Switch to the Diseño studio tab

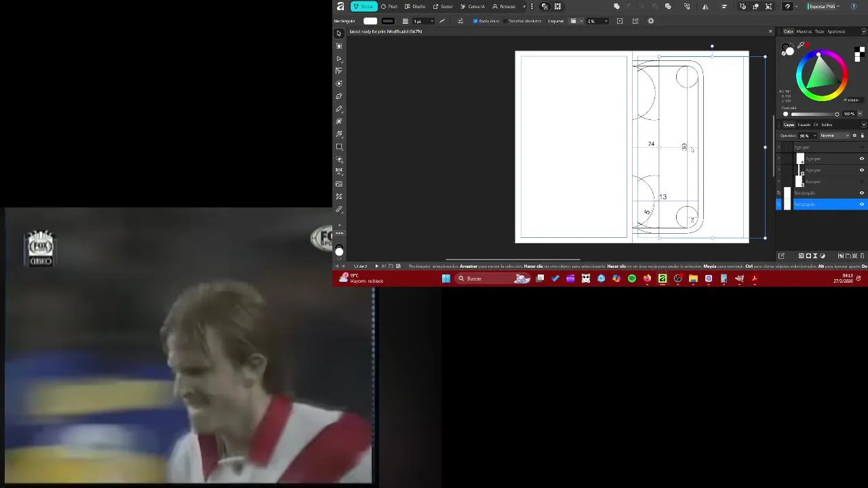tap(416, 6)
